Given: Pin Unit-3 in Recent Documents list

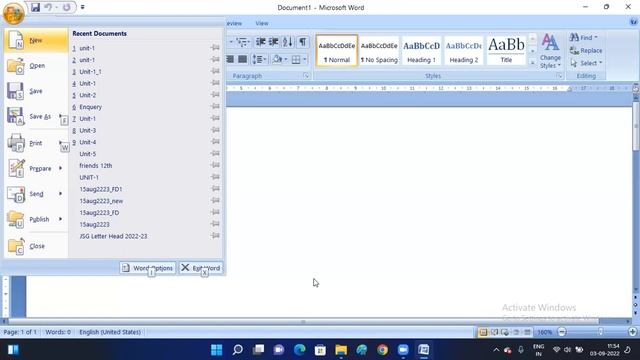Looking at the screenshot, I should click(x=215, y=130).
